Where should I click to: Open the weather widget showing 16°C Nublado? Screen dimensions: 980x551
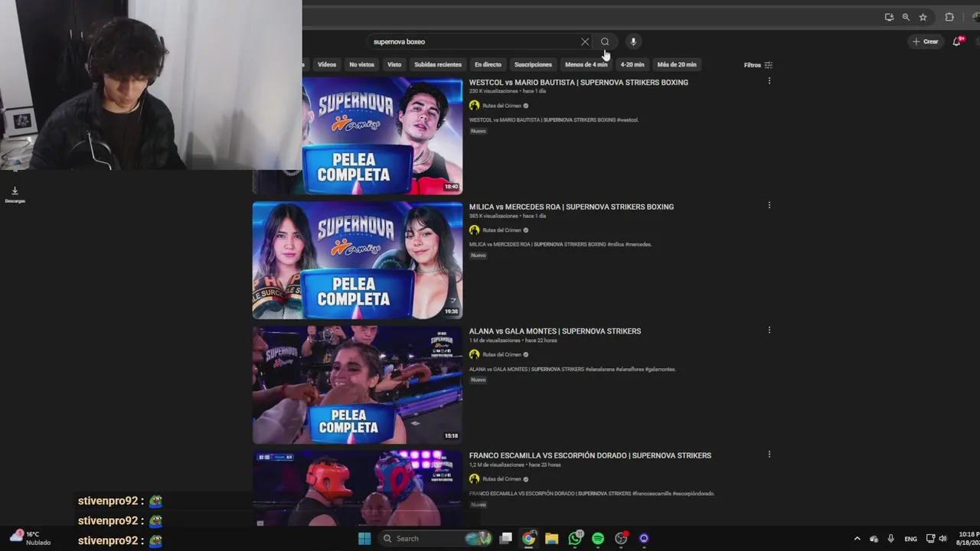tap(29, 538)
